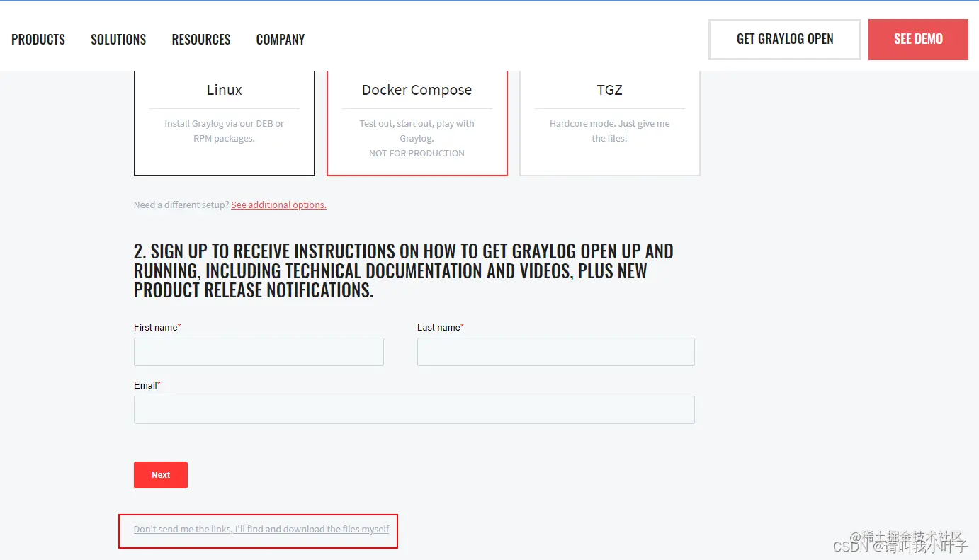Select the TGZ option card
The image size is (979, 560).
click(609, 122)
